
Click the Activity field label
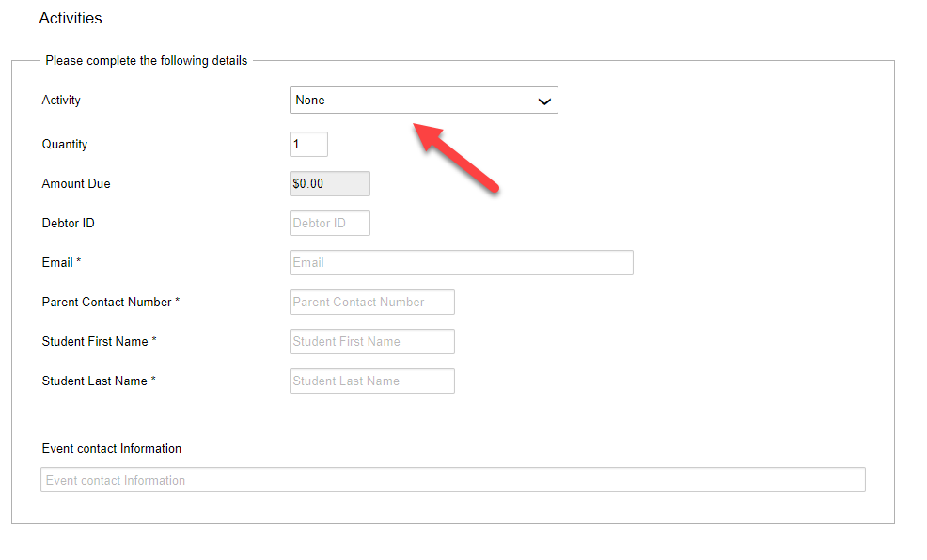[x=61, y=101]
